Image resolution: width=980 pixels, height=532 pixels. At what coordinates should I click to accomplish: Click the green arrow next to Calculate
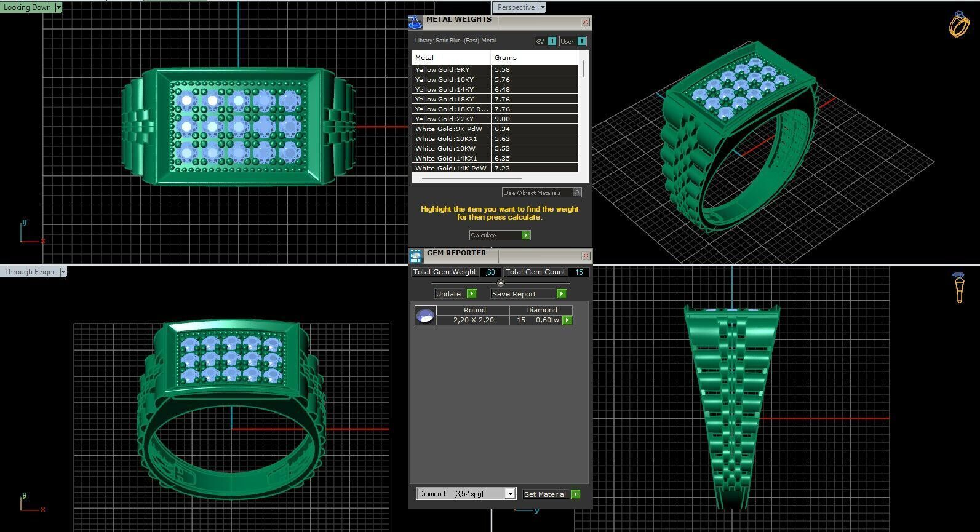point(525,235)
